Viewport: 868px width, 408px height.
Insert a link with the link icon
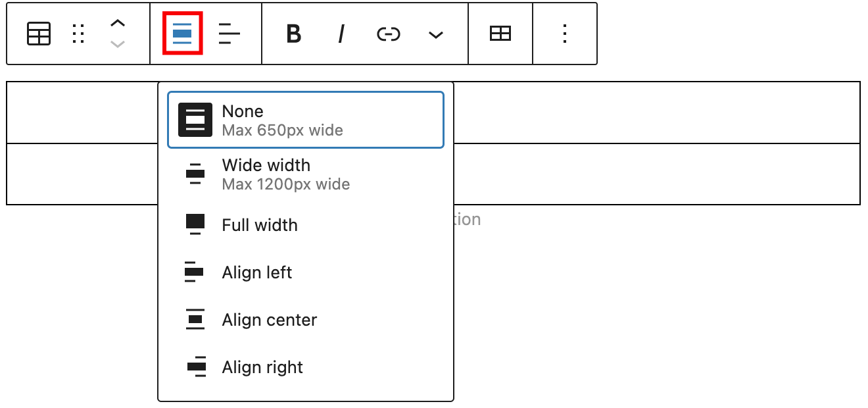[x=388, y=34]
